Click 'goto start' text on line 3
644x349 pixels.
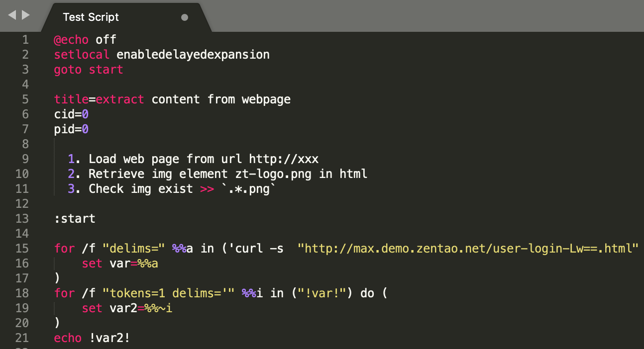click(89, 70)
